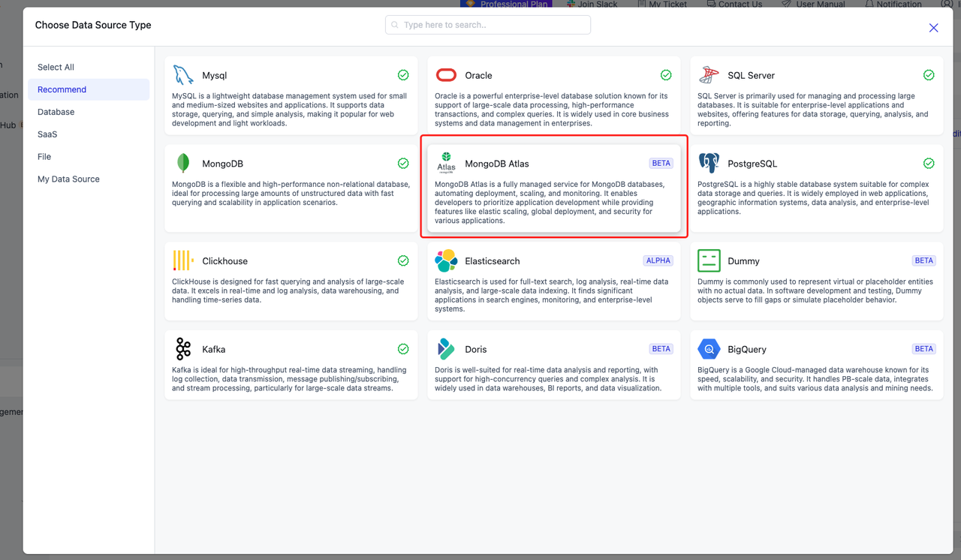Select the 'SQL Server' card title
The height and width of the screenshot is (560, 961).
click(x=751, y=76)
